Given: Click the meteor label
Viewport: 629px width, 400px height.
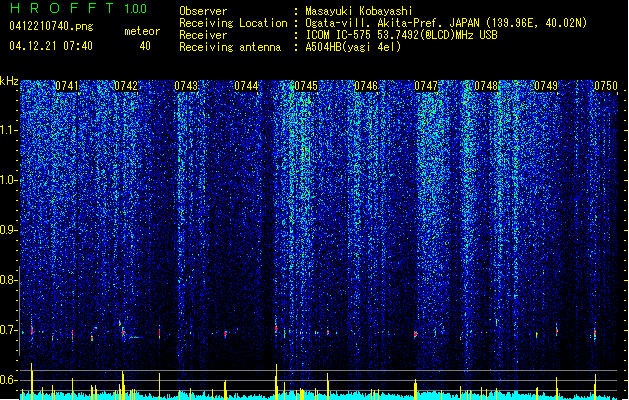Looking at the screenshot, I should (x=142, y=31).
